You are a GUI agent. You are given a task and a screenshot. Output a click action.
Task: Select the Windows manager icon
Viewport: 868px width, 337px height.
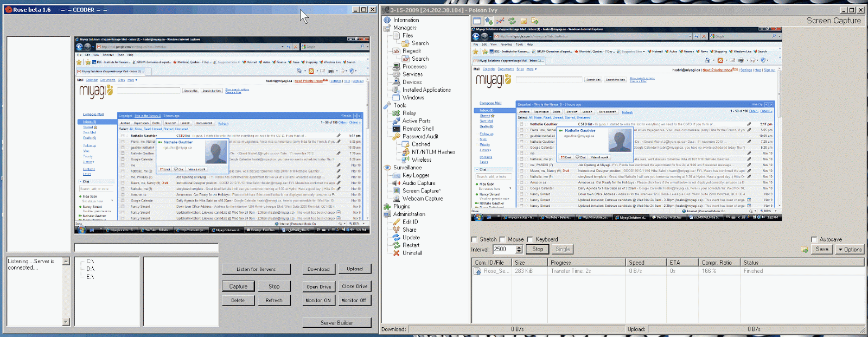pyautogui.click(x=396, y=98)
